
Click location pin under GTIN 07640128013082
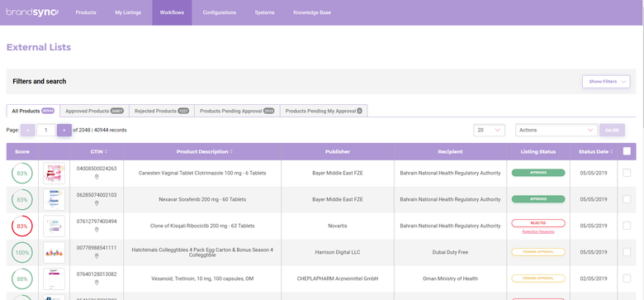[97, 283]
